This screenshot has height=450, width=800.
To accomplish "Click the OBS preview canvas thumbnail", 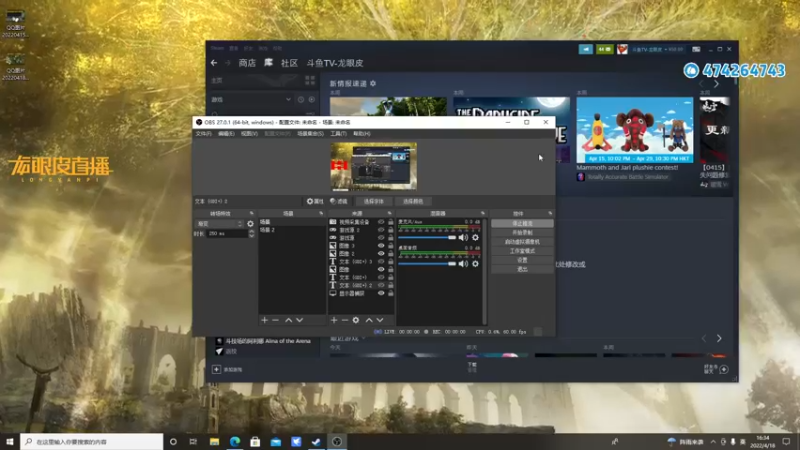I will pyautogui.click(x=373, y=166).
